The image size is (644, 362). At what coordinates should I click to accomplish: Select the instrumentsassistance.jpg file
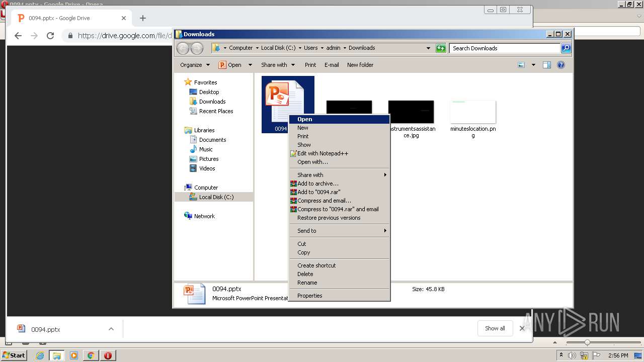pos(411,118)
